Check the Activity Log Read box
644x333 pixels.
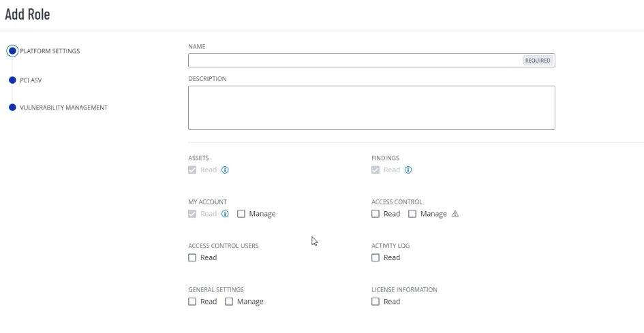coord(375,257)
